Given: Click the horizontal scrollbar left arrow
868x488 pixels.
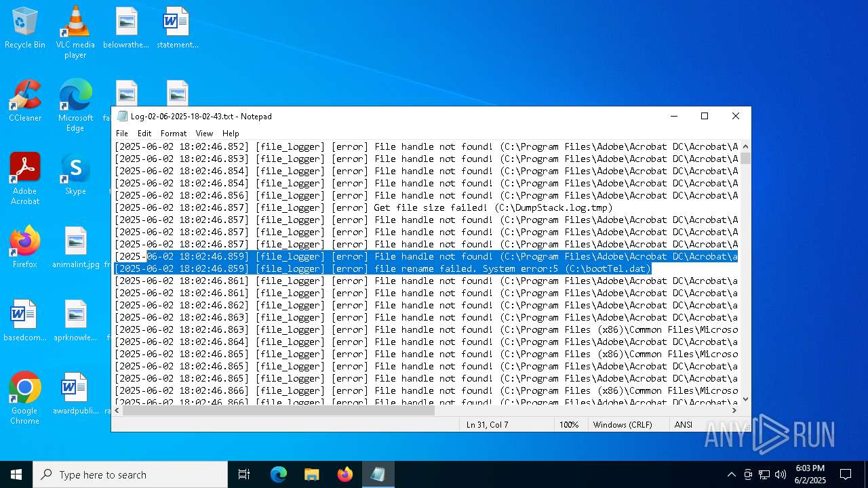Looking at the screenshot, I should click(x=117, y=410).
